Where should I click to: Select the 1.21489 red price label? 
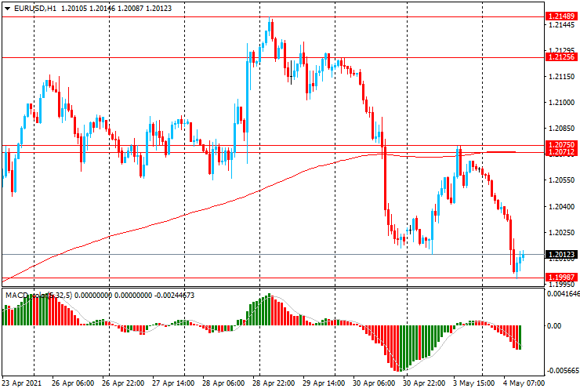pos(562,16)
